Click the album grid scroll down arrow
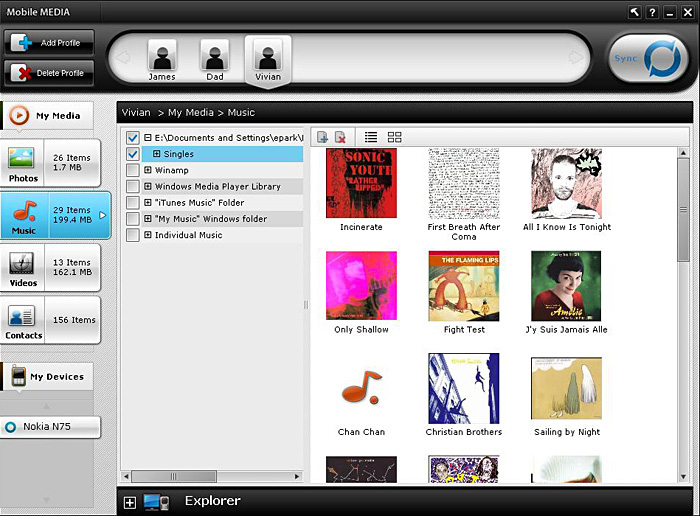700x516 pixels. pos(683,477)
